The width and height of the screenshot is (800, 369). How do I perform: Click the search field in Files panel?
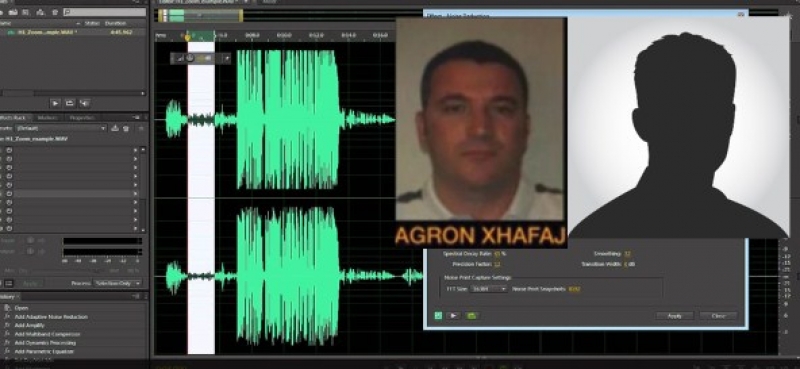(x=104, y=12)
